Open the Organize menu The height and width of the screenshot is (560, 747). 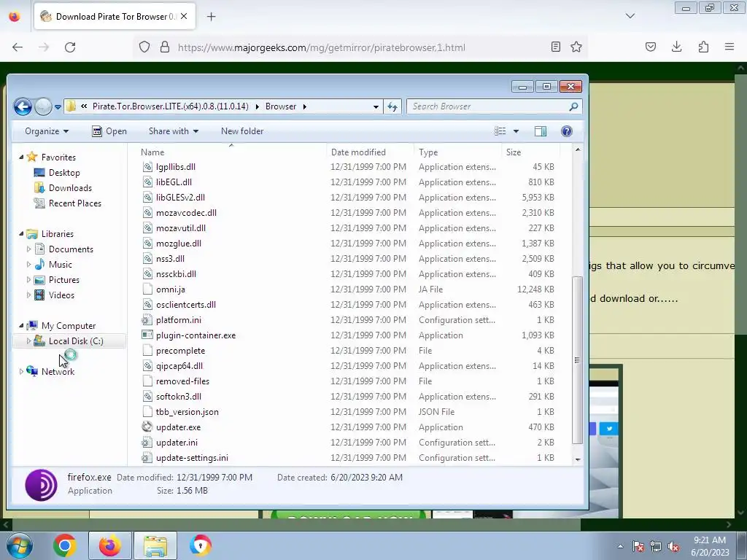(x=47, y=131)
